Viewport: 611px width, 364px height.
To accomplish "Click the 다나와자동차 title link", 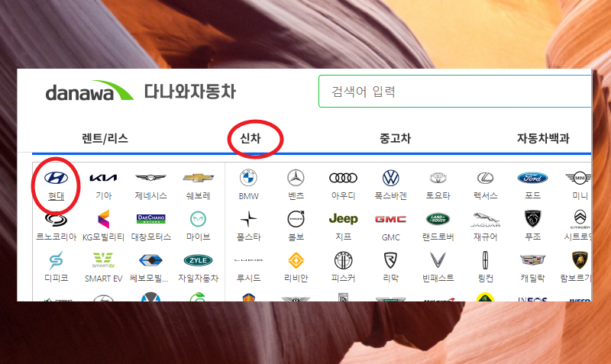I will [189, 92].
